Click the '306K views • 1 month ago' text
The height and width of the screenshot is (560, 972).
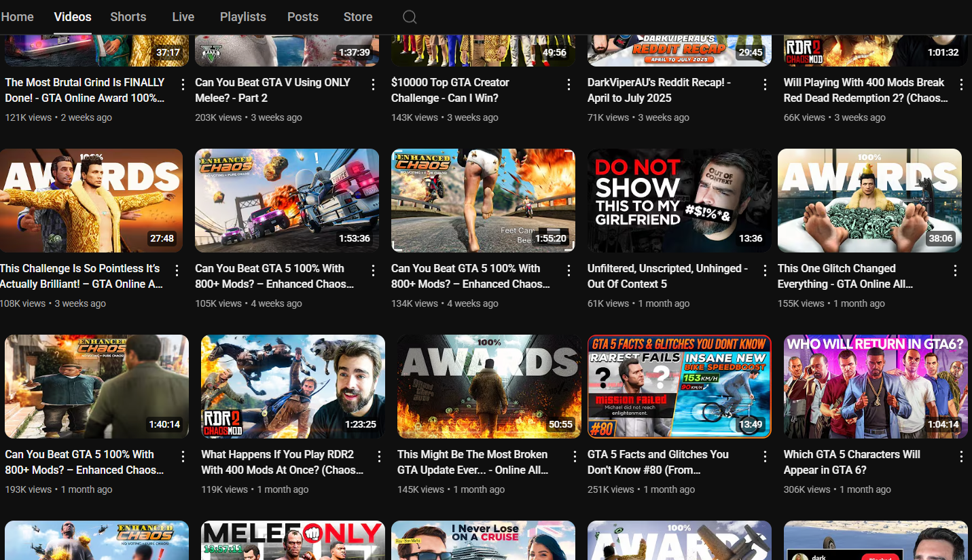pyautogui.click(x=838, y=489)
